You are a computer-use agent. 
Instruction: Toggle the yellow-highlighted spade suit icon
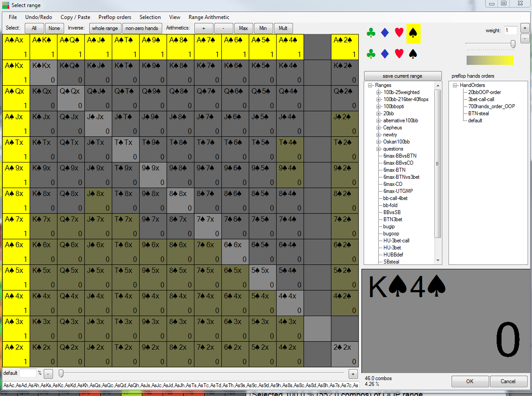[x=413, y=33]
